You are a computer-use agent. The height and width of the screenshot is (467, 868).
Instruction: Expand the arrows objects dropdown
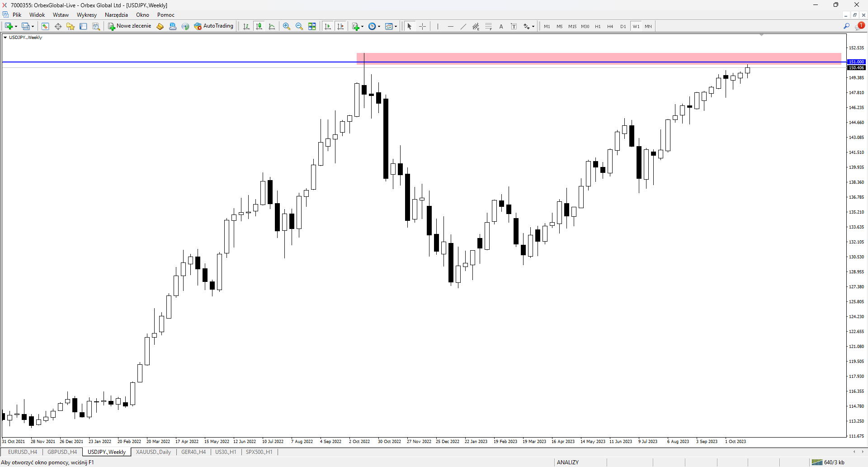(x=533, y=26)
